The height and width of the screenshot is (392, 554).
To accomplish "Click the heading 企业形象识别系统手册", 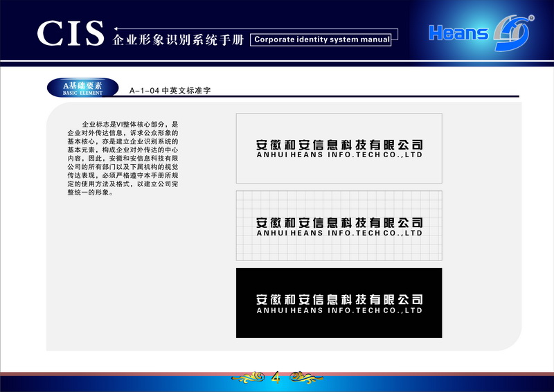I will [x=179, y=40].
